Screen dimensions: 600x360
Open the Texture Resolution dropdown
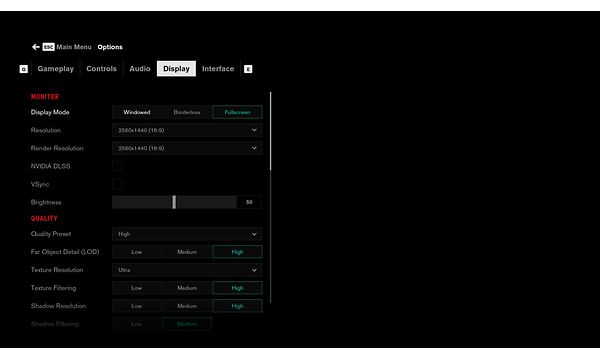[187, 270]
